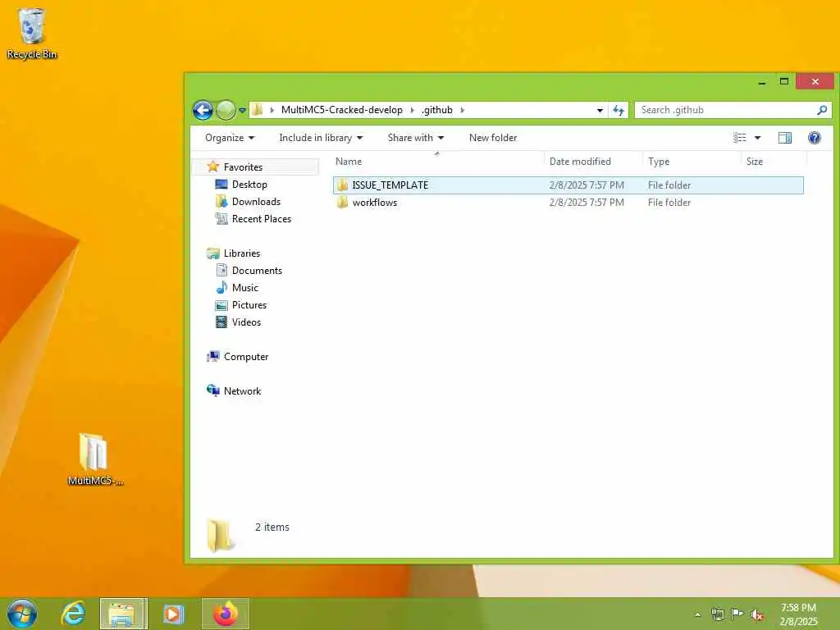Open address bar history dropdown
Image resolution: width=840 pixels, height=630 pixels.
(x=600, y=111)
